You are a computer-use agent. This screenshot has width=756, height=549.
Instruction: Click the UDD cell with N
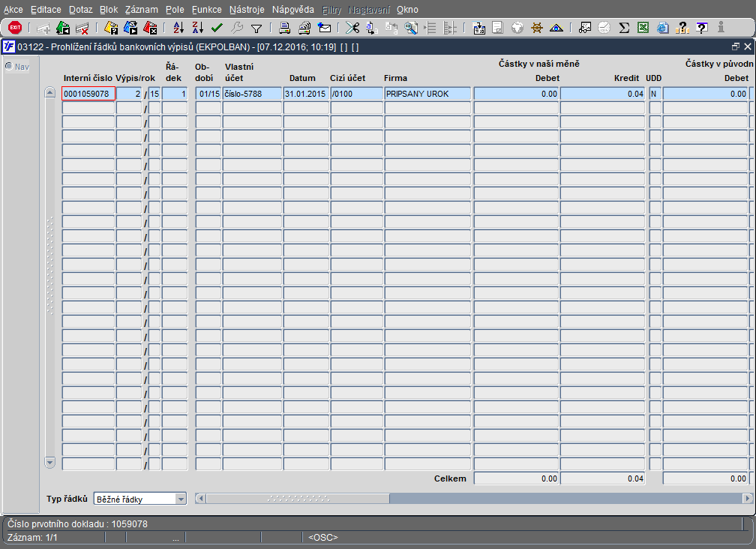tap(655, 94)
